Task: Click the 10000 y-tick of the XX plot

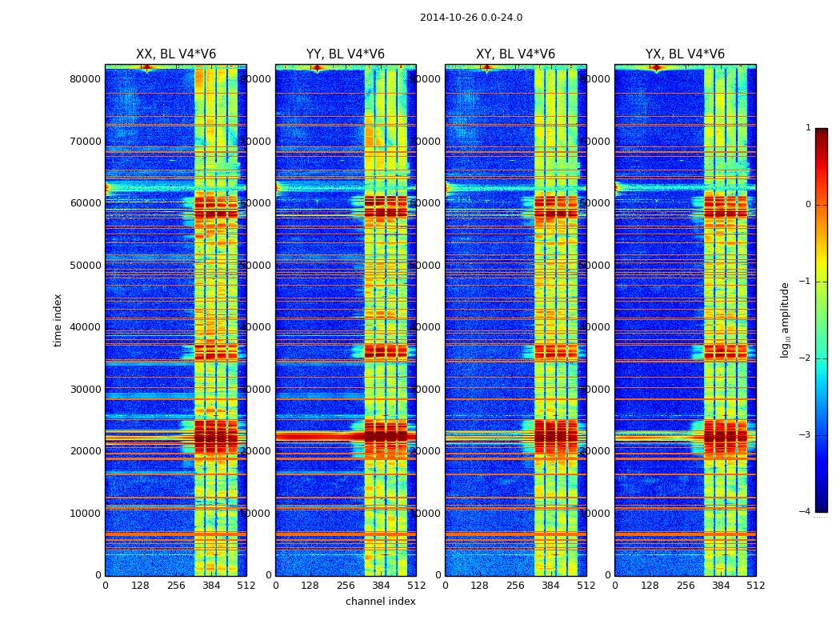Action: point(86,513)
